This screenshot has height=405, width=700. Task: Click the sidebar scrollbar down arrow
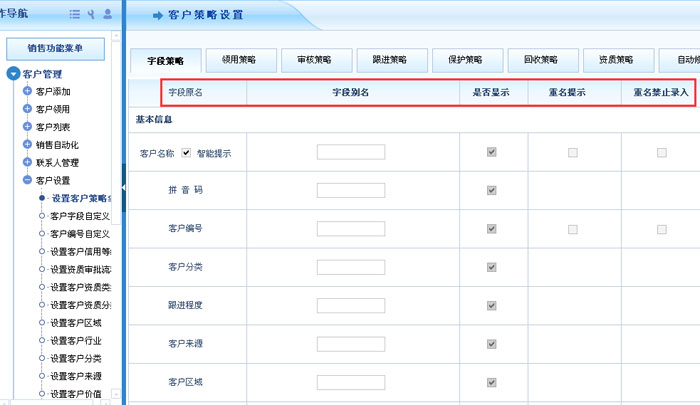pyautogui.click(x=115, y=397)
